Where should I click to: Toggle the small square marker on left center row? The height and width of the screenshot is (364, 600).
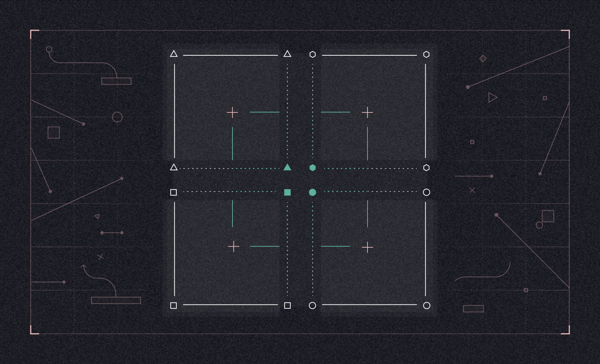tap(174, 192)
